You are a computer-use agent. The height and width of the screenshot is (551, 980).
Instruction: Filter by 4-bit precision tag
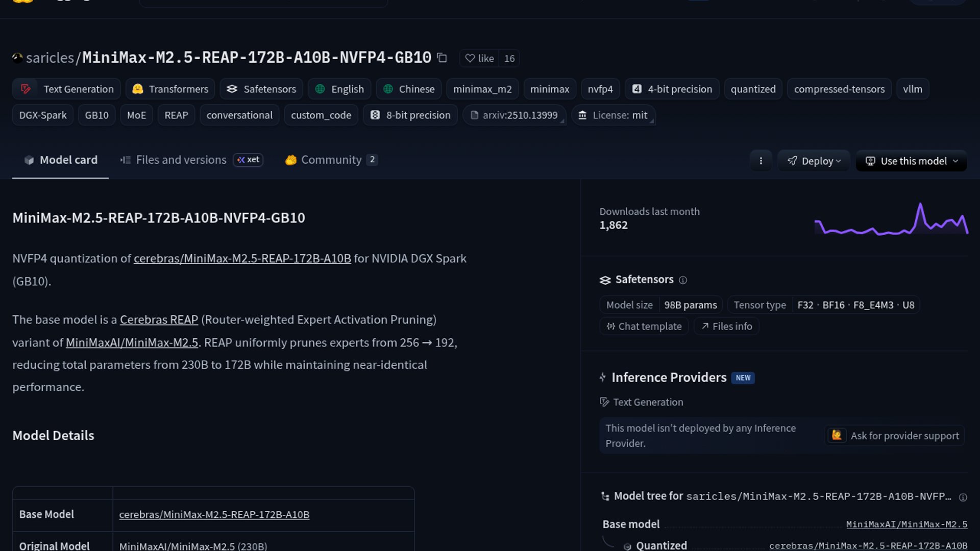tap(672, 89)
